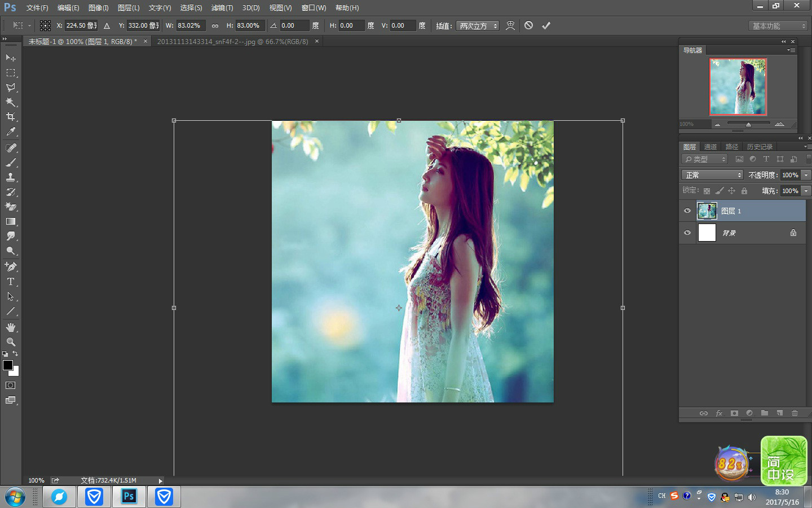812x508 pixels.
Task: Switch to the 通道 tab
Action: tap(710, 147)
